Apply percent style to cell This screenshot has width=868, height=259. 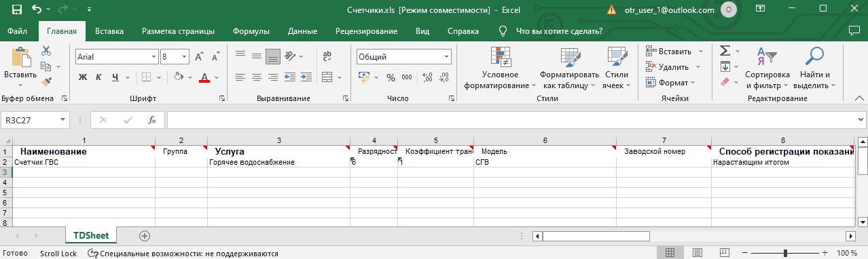391,77
